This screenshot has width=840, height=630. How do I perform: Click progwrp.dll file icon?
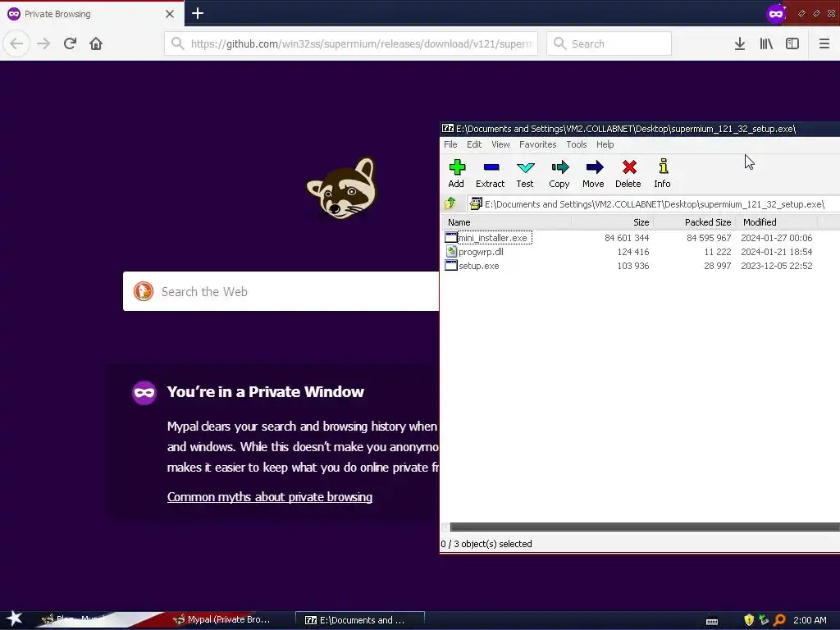451,251
